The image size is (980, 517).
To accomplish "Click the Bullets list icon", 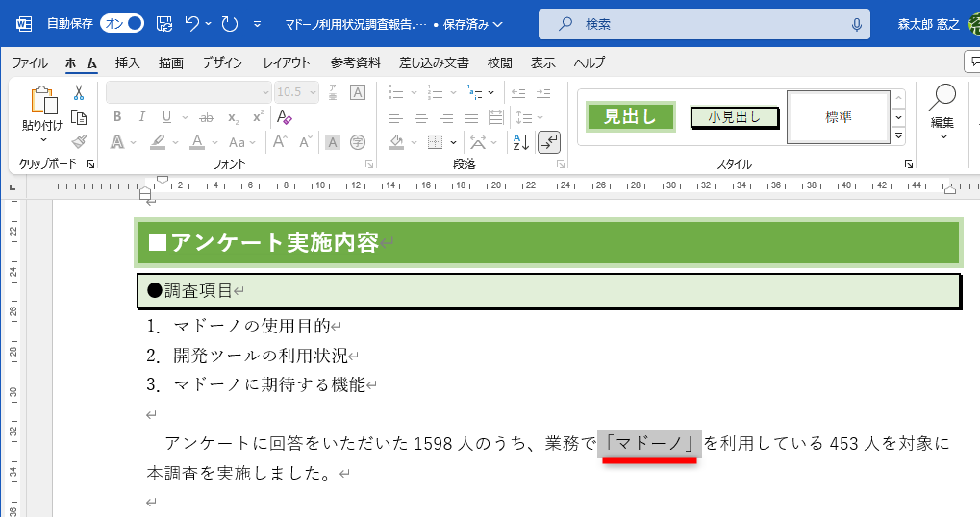I will tap(395, 92).
